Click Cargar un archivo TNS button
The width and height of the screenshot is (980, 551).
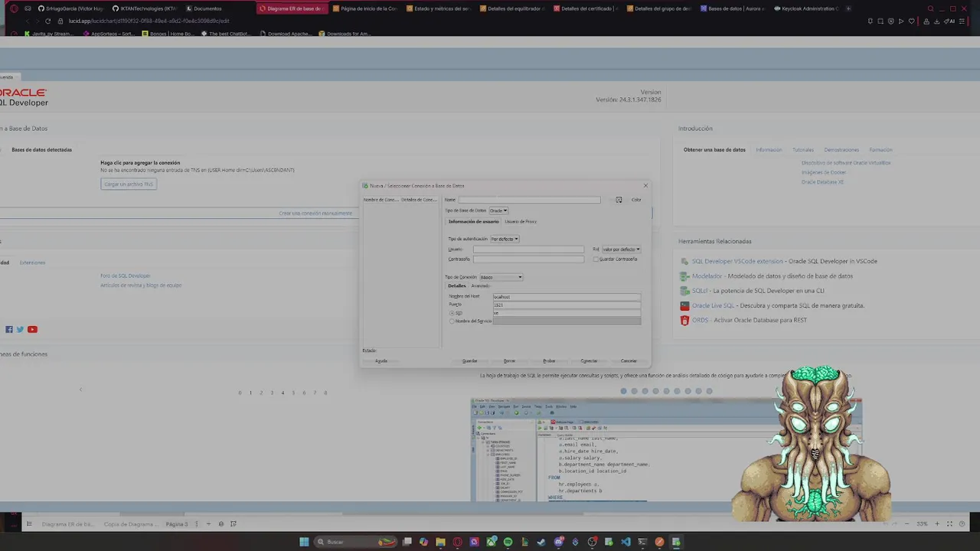[x=129, y=184]
